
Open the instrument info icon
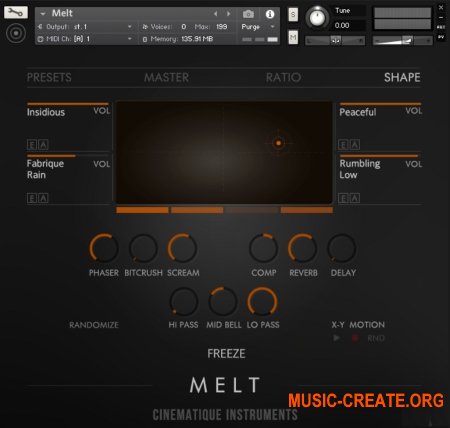point(270,14)
